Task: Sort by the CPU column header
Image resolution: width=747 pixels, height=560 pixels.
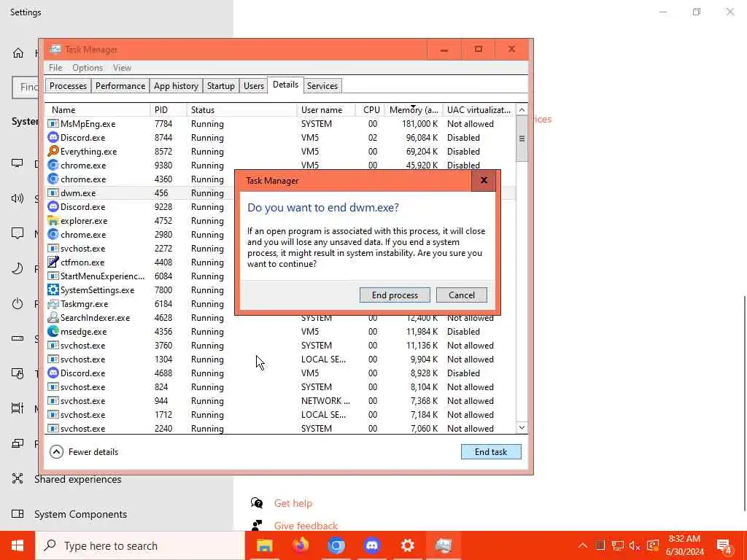Action: pyautogui.click(x=371, y=109)
